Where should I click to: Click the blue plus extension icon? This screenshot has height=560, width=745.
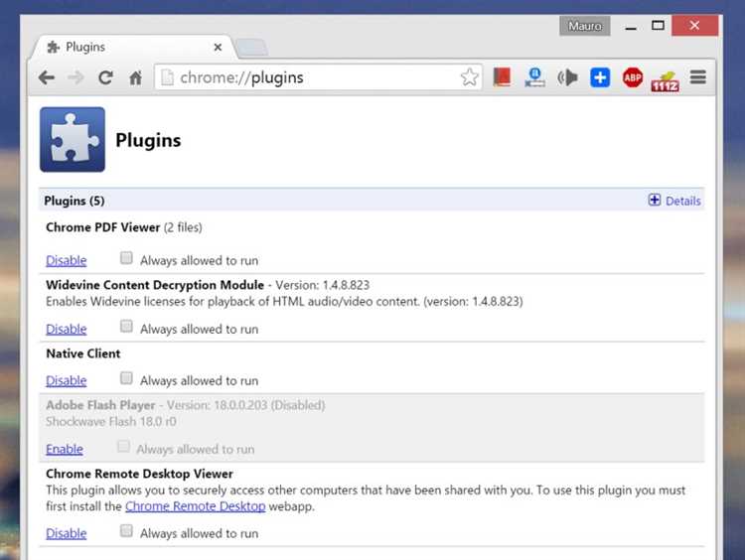600,77
